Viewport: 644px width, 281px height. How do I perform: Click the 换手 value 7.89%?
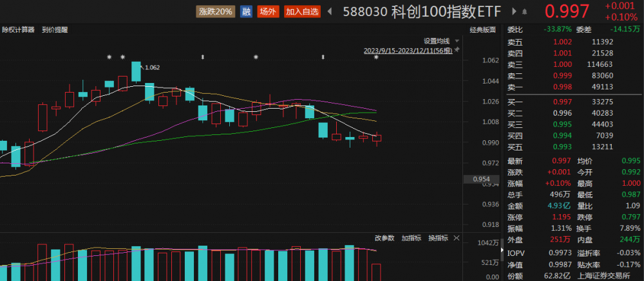[x=630, y=228]
